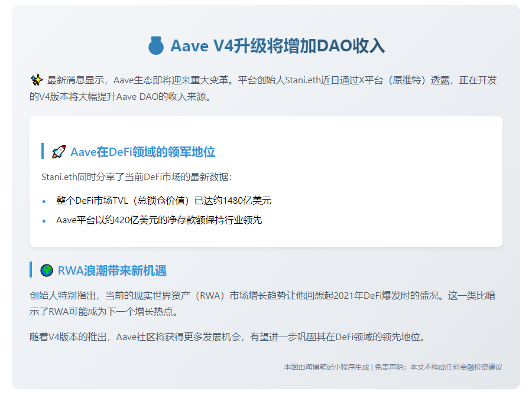Click the bullet 整个DeFi市场TVL已达约1480亿美元

164,201
